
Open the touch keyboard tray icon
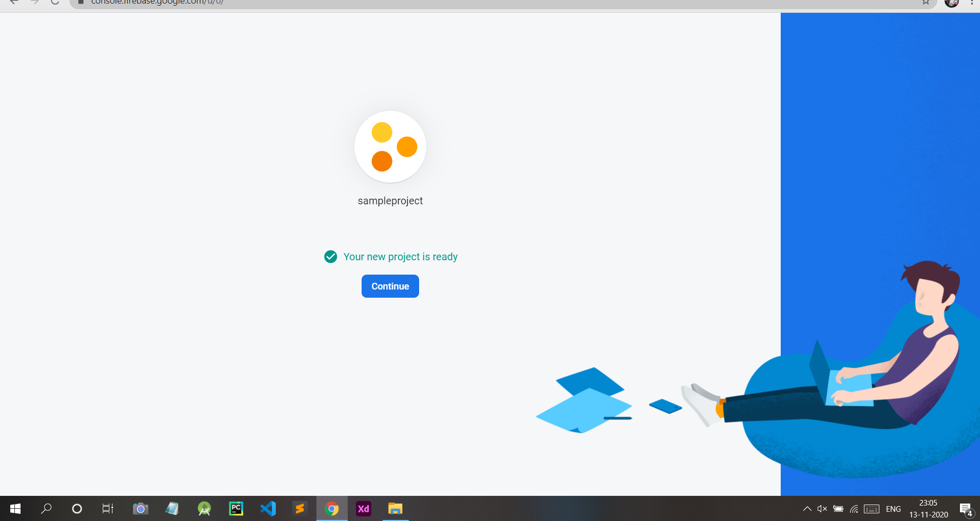pyautogui.click(x=872, y=509)
